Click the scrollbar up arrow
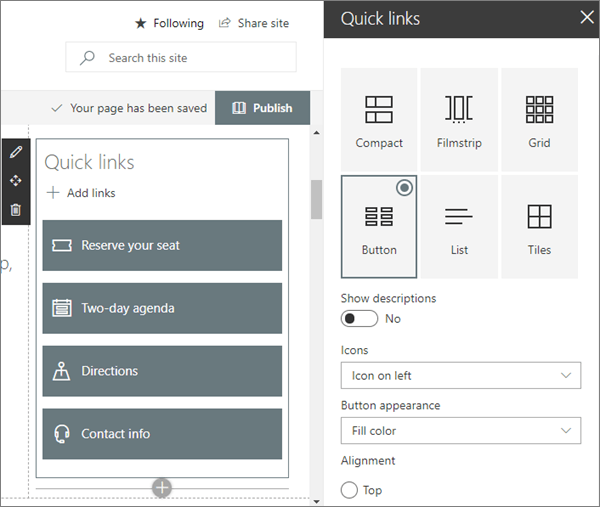Screen dimensions: 600x507 [x=316, y=133]
